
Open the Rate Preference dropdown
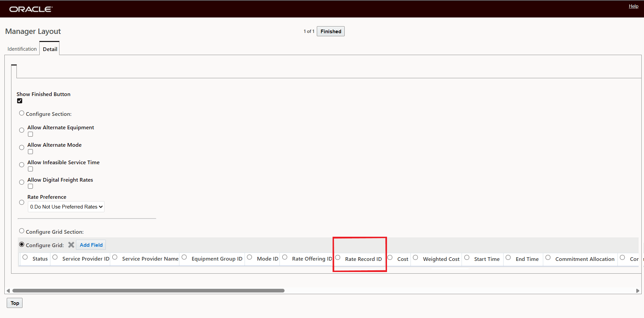point(66,207)
